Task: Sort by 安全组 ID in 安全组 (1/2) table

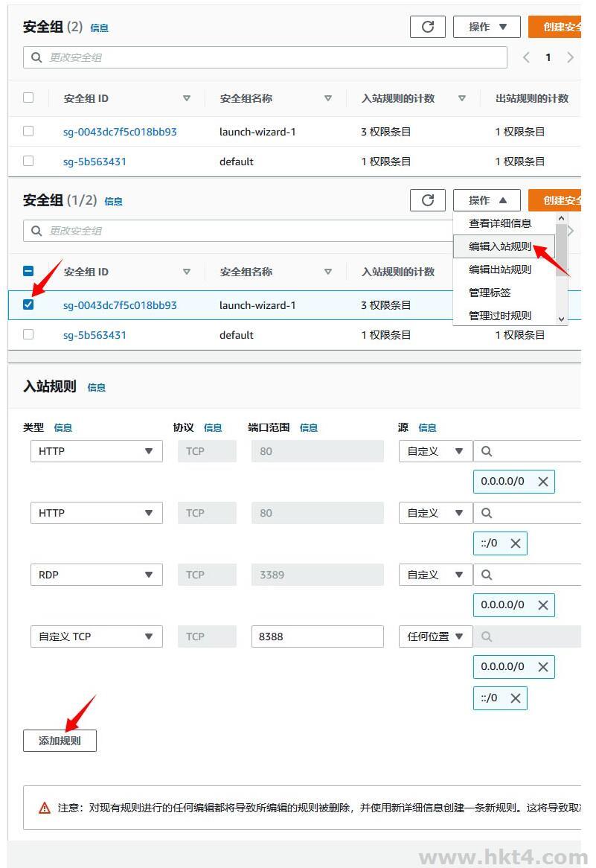Action: (x=187, y=271)
